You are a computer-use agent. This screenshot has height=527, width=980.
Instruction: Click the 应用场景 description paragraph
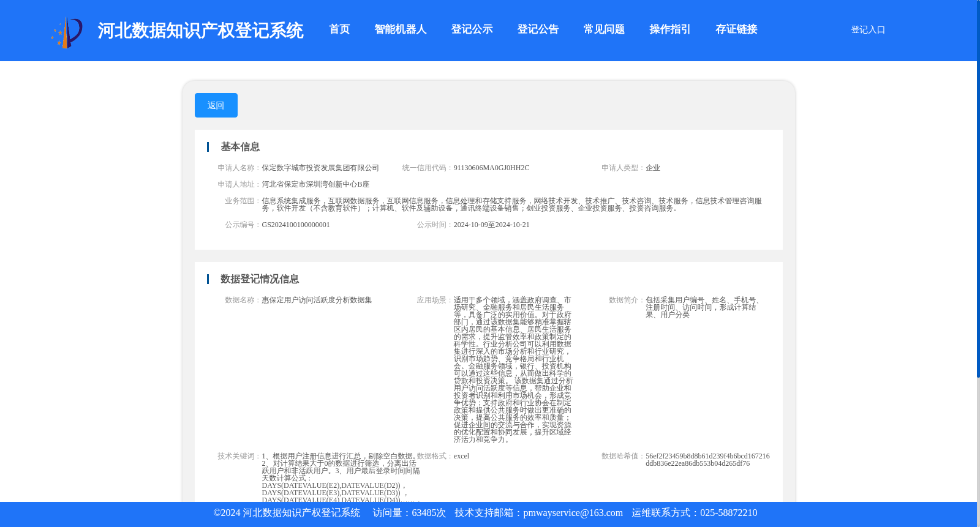pos(513,370)
